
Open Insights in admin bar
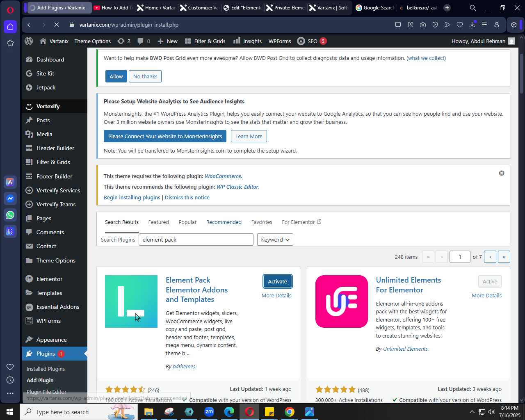coord(247,41)
